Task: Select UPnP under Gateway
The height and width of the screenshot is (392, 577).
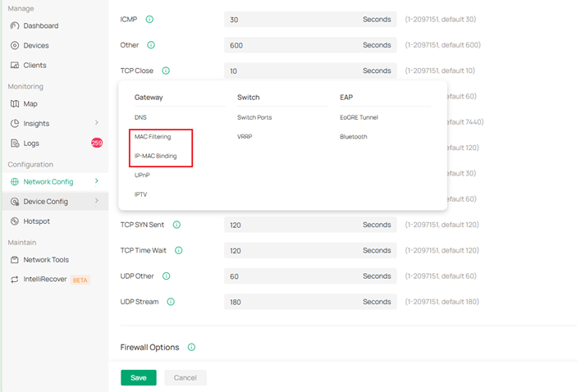Action: point(142,175)
